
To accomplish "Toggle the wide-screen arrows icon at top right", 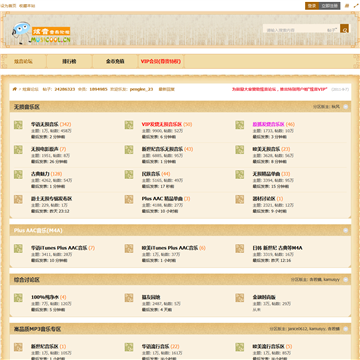I will pyautogui.click(x=356, y=6).
